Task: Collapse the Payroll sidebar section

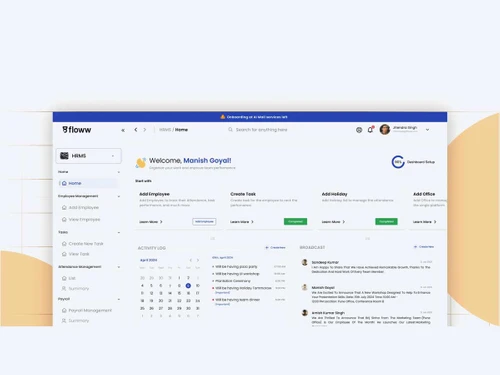Action: [119, 299]
